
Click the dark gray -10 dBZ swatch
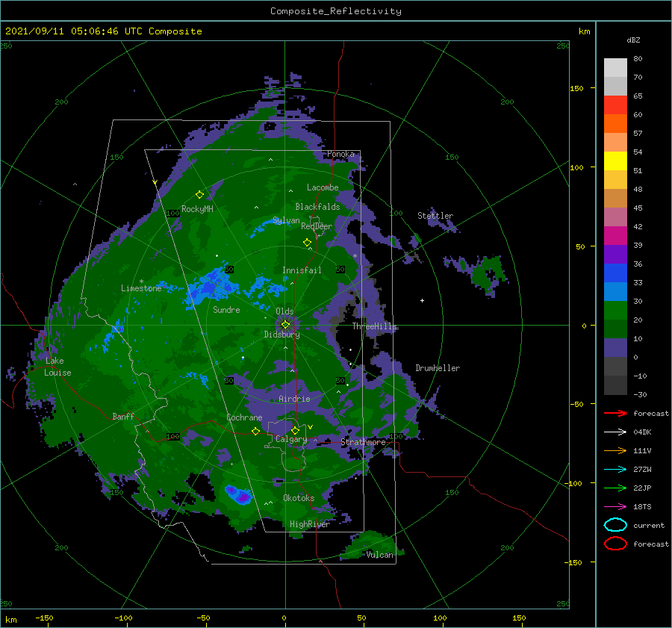tap(615, 385)
